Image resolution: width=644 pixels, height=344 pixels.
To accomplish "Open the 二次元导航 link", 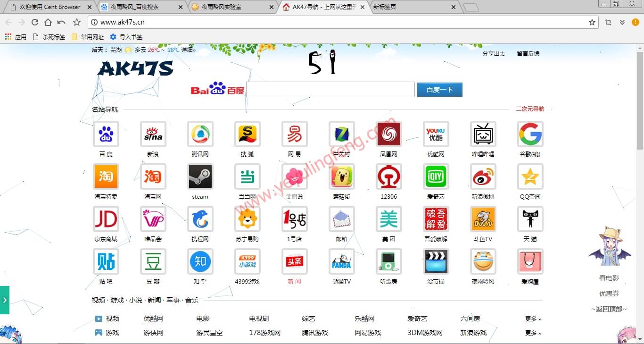I will (x=530, y=109).
